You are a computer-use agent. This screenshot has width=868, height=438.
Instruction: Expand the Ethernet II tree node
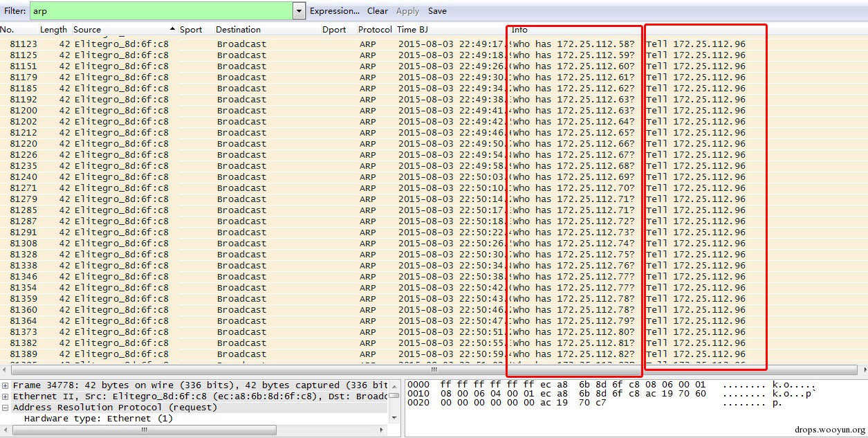point(6,396)
